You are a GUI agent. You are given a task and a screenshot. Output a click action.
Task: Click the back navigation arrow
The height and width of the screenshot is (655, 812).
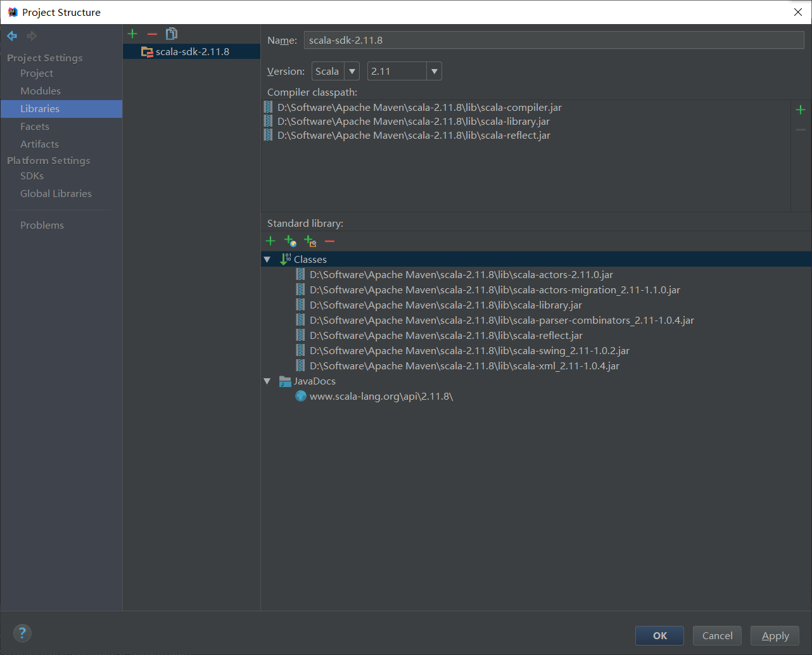coord(12,36)
